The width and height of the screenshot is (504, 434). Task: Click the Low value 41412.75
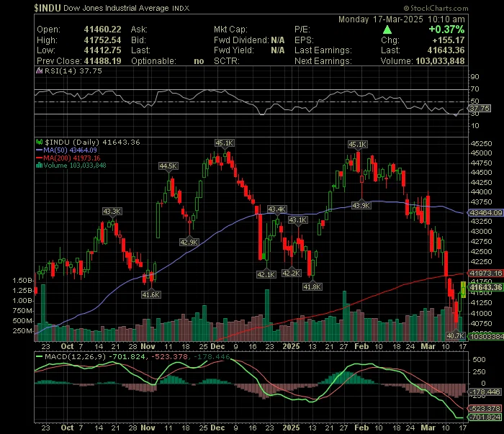pyautogui.click(x=102, y=50)
